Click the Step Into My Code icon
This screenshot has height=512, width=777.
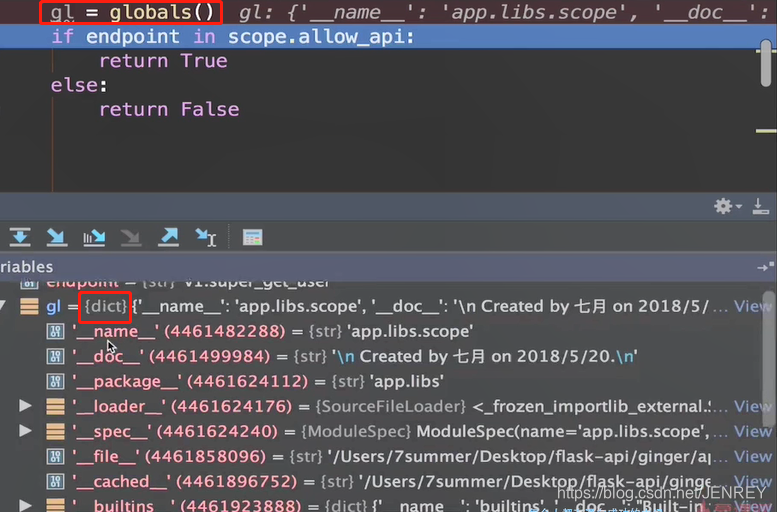[x=94, y=237]
